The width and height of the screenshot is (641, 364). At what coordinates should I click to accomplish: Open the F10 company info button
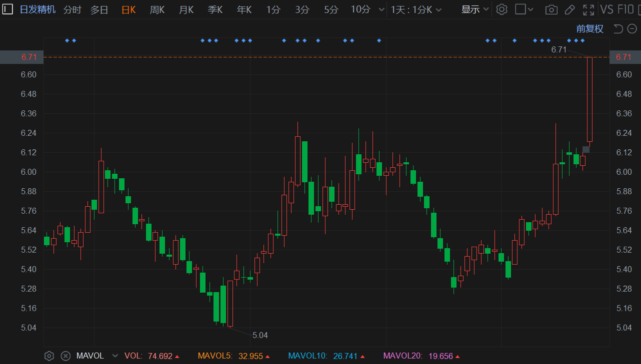pos(625,9)
